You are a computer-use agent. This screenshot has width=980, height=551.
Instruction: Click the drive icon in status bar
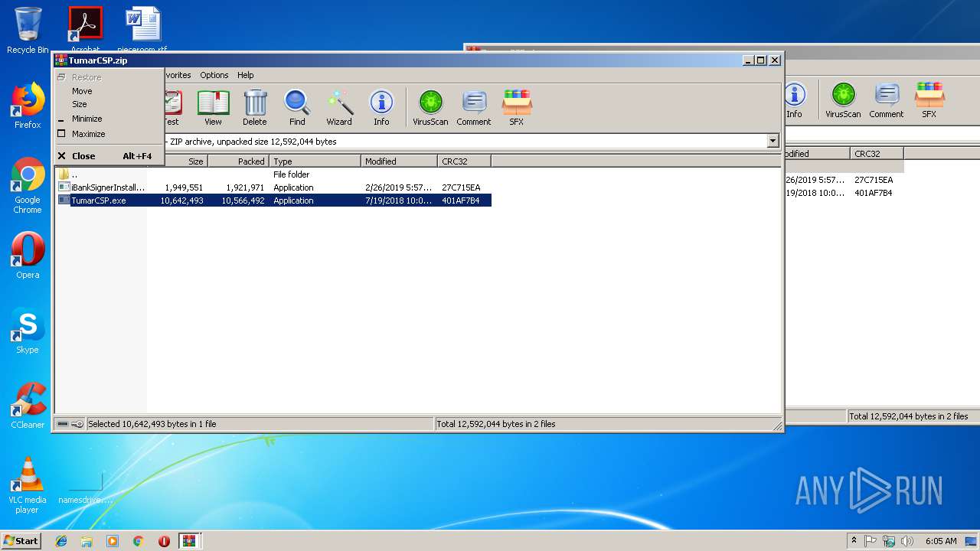63,424
